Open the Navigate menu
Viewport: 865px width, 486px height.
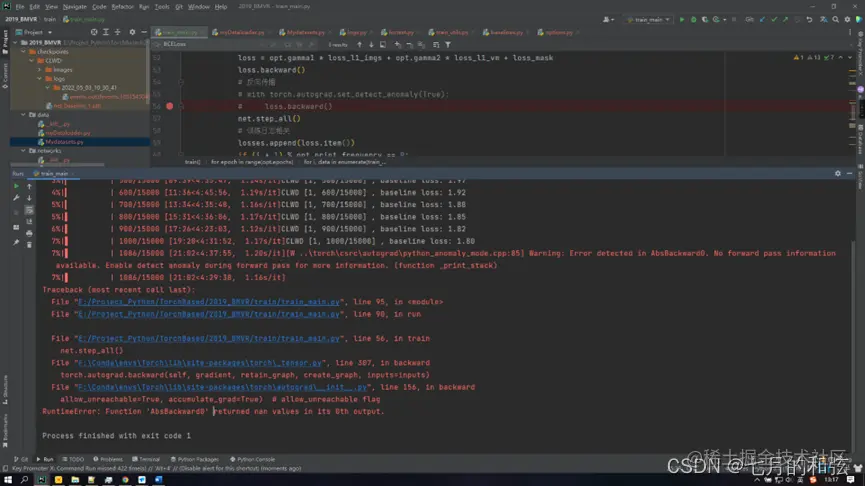pos(74,7)
